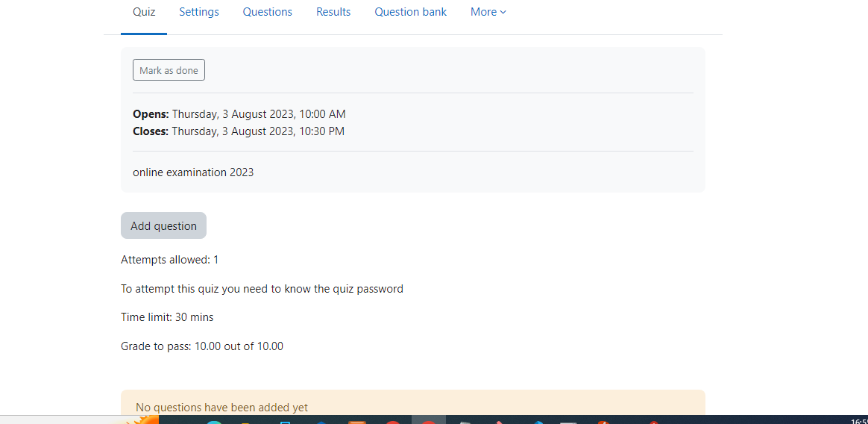The height and width of the screenshot is (424, 868).
Task: Click the cyan circular taskbar icon
Action: (214, 421)
